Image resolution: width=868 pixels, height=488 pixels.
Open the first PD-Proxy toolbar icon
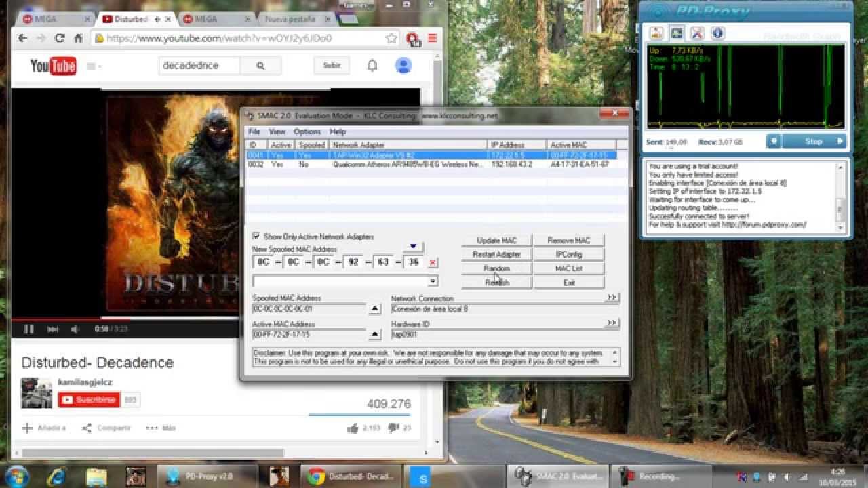click(656, 33)
